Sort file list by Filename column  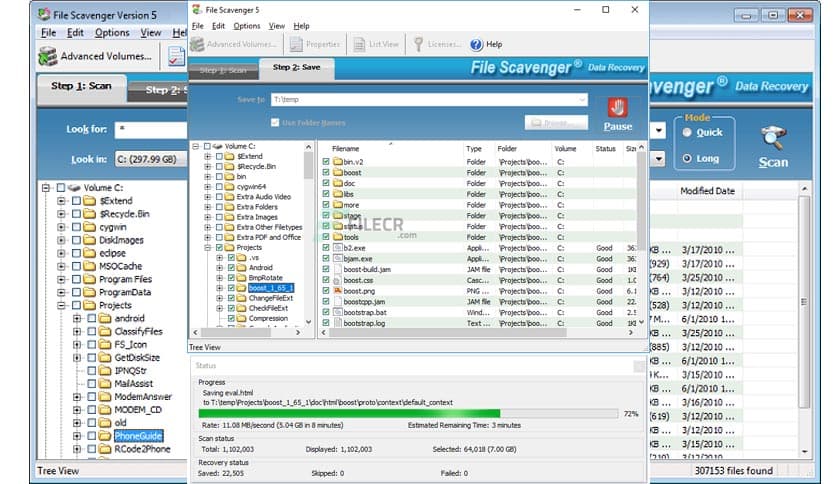click(345, 149)
